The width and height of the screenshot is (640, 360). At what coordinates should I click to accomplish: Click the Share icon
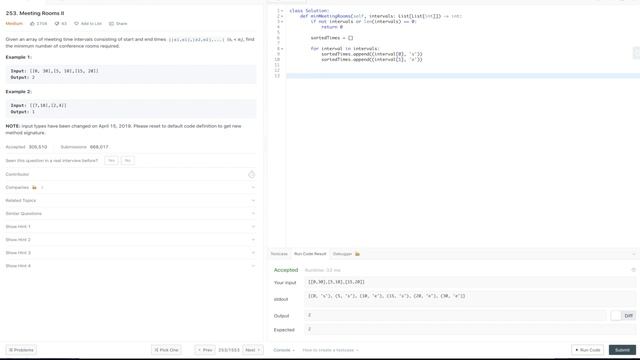coord(111,24)
